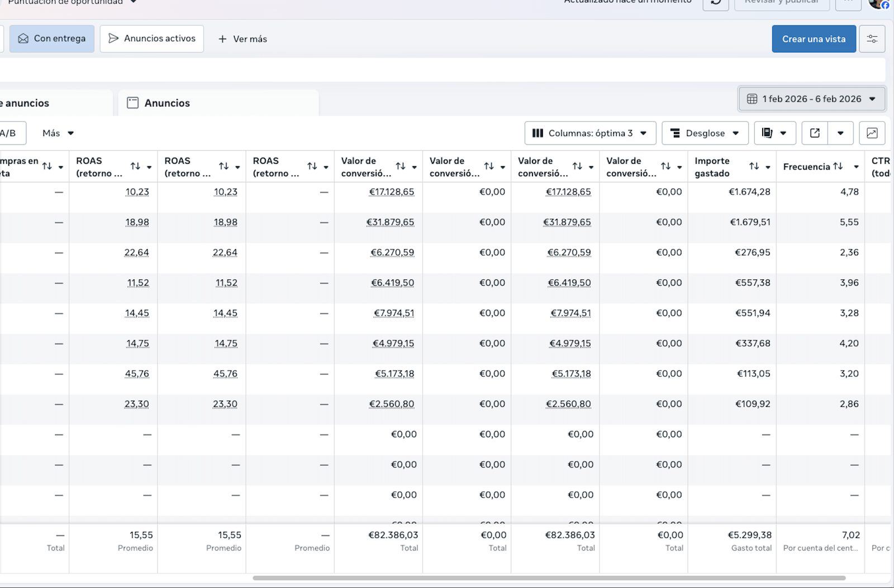Switch to the Anuncios tab
Viewport: 894px width, 588px height.
(x=218, y=103)
